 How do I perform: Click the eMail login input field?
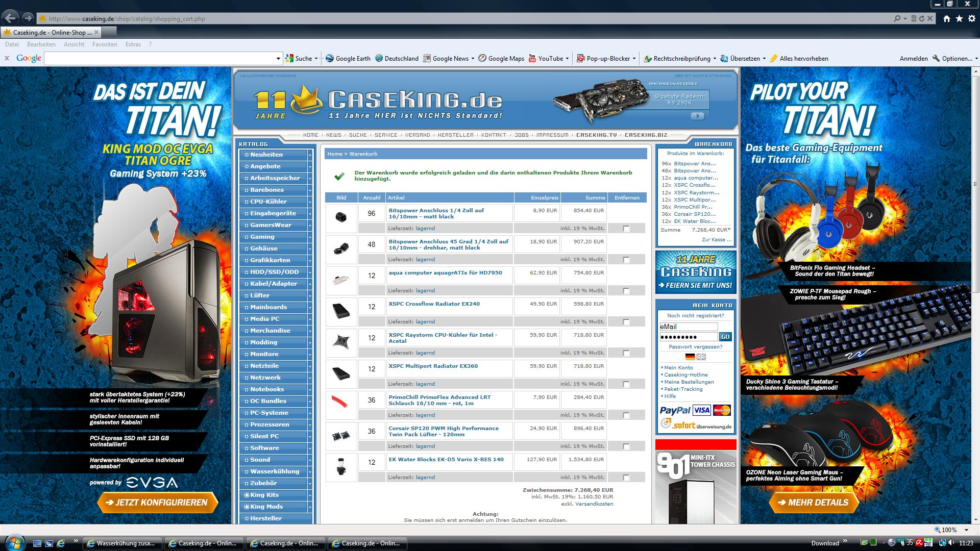point(688,327)
